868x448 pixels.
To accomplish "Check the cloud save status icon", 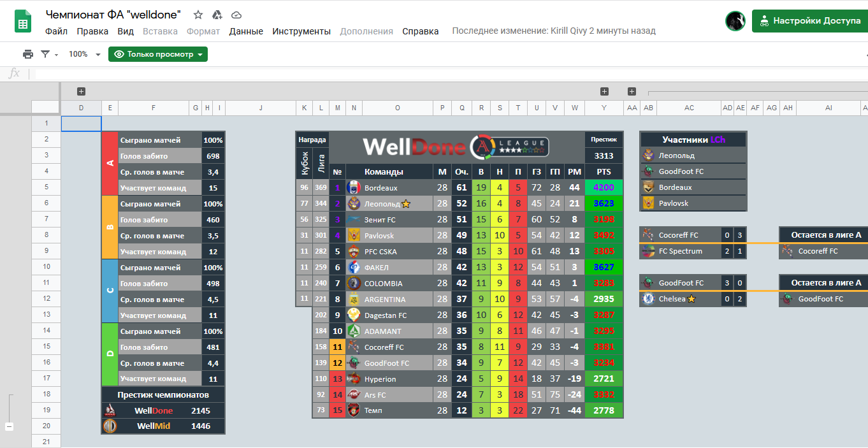I will pos(236,15).
